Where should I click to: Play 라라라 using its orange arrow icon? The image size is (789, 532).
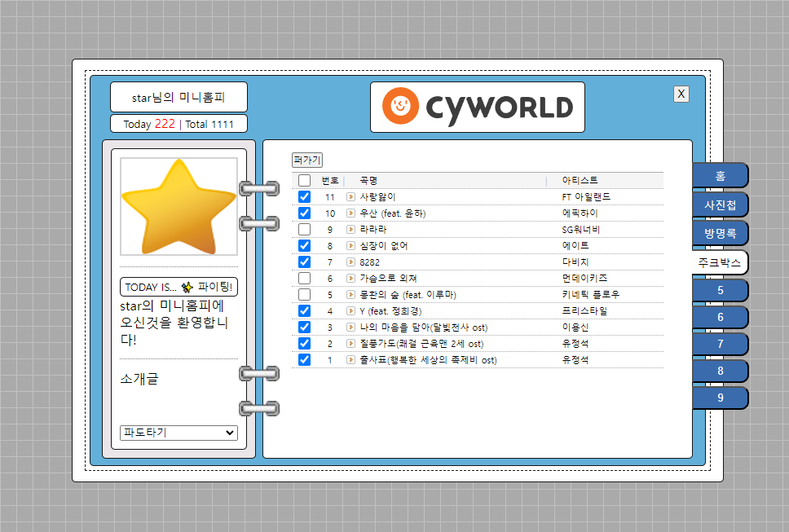(350, 229)
